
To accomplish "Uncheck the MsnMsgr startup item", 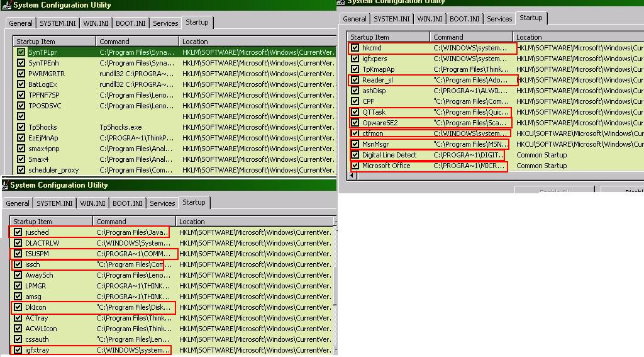I will tap(355, 144).
